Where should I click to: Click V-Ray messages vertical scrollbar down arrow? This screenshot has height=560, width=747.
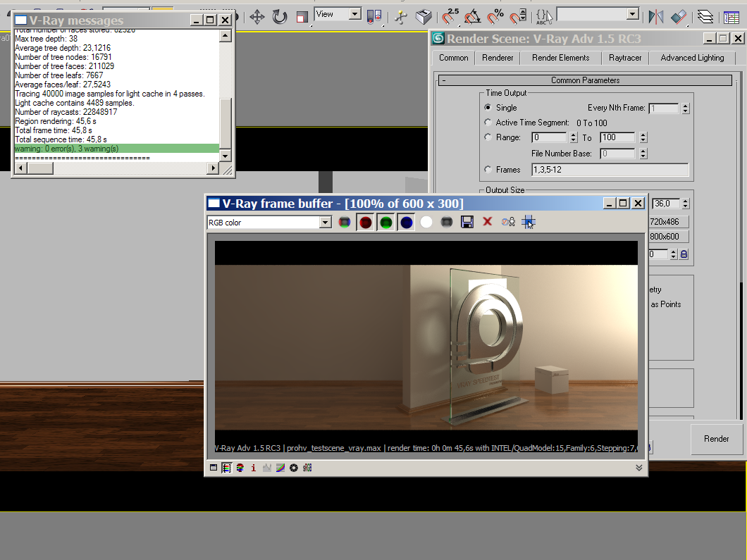click(226, 155)
